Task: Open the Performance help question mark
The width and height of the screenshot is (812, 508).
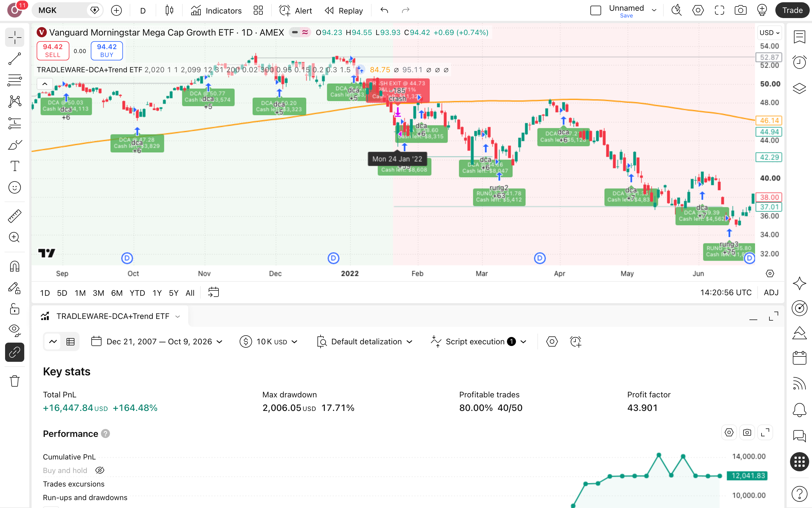Action: 105,434
